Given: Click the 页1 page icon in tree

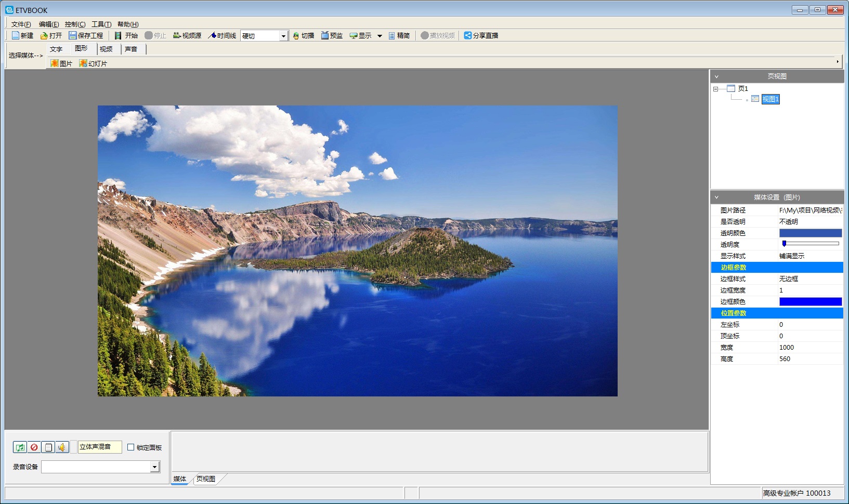Looking at the screenshot, I should [731, 88].
